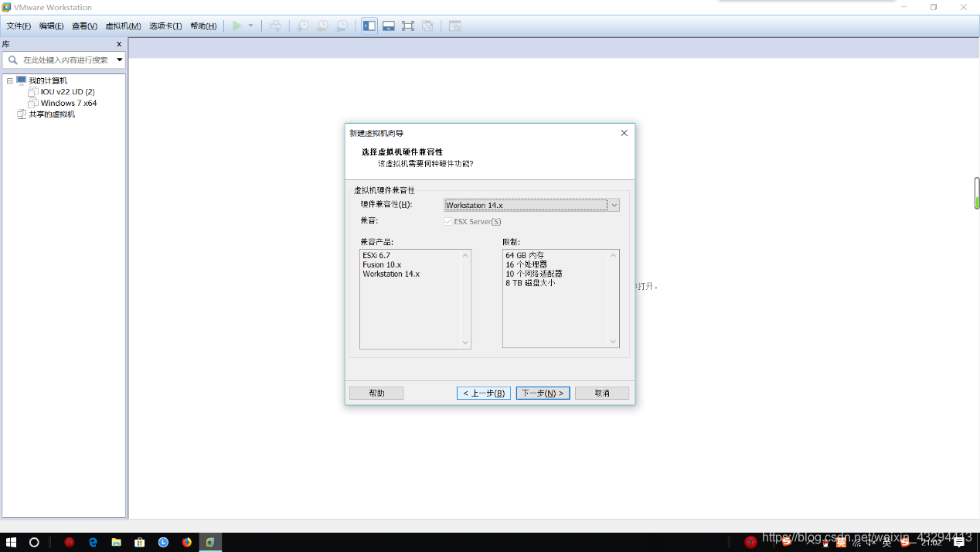Click the limits list scrollbar
The height and width of the screenshot is (552, 980).
(614, 298)
